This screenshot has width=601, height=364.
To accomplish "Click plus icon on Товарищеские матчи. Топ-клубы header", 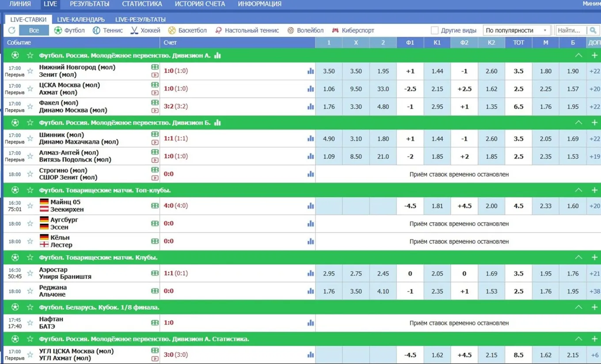I will pyautogui.click(x=594, y=190).
